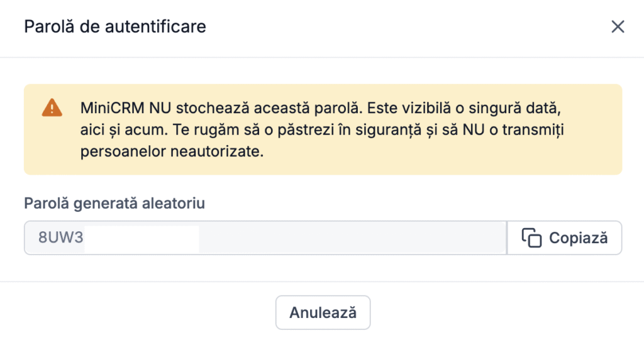Click the phrase aici și acum
This screenshot has height=338, width=644.
click(124, 130)
